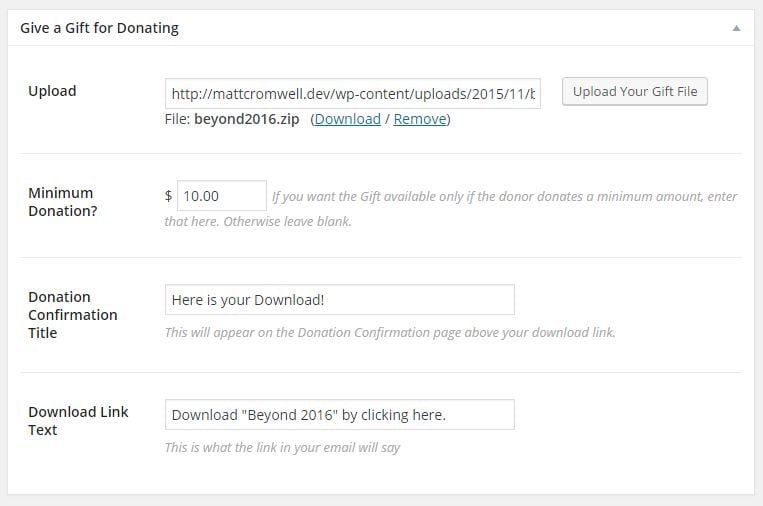Click the beyond2016.zip file name
This screenshot has height=506, width=763.
click(247, 119)
